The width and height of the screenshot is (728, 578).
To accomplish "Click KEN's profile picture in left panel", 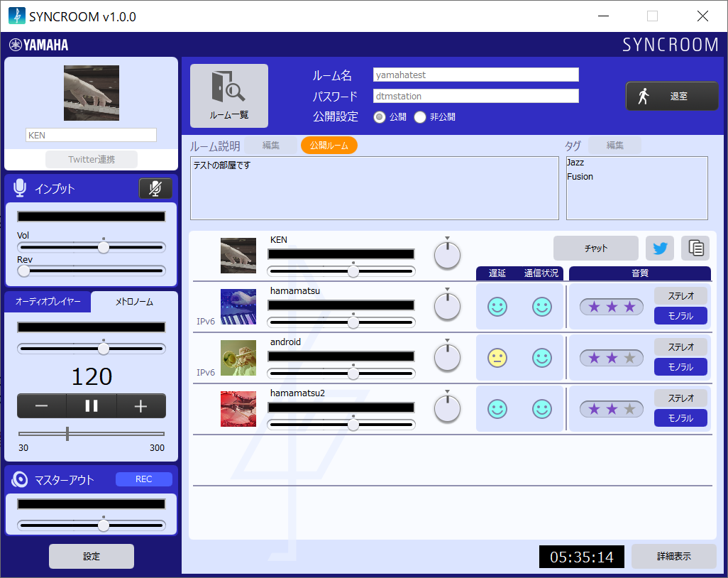I will coord(92,93).
